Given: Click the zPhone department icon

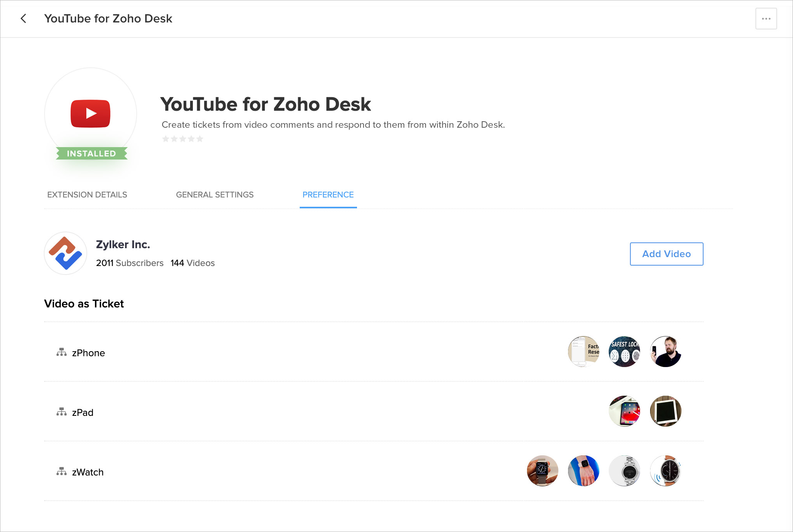Looking at the screenshot, I should (61, 352).
